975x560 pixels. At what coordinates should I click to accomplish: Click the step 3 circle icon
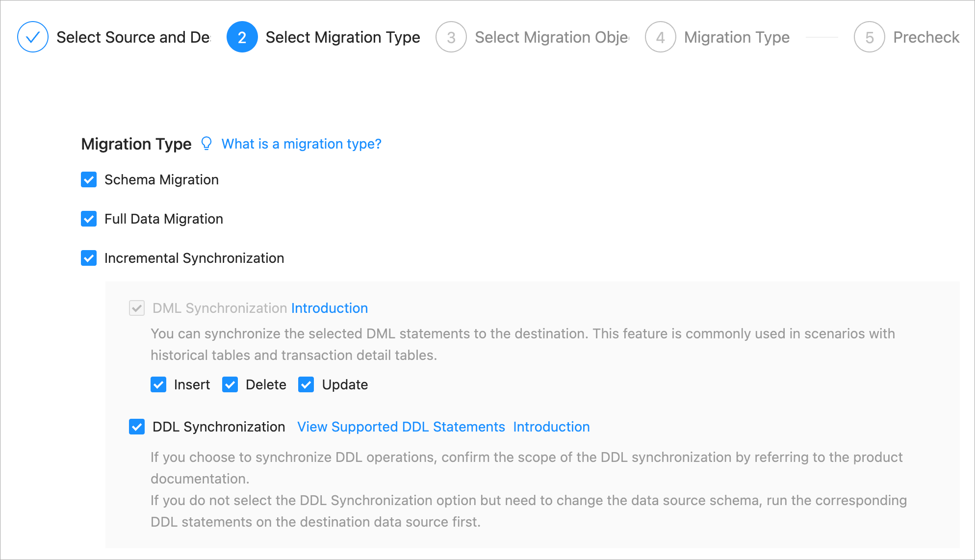point(451,37)
